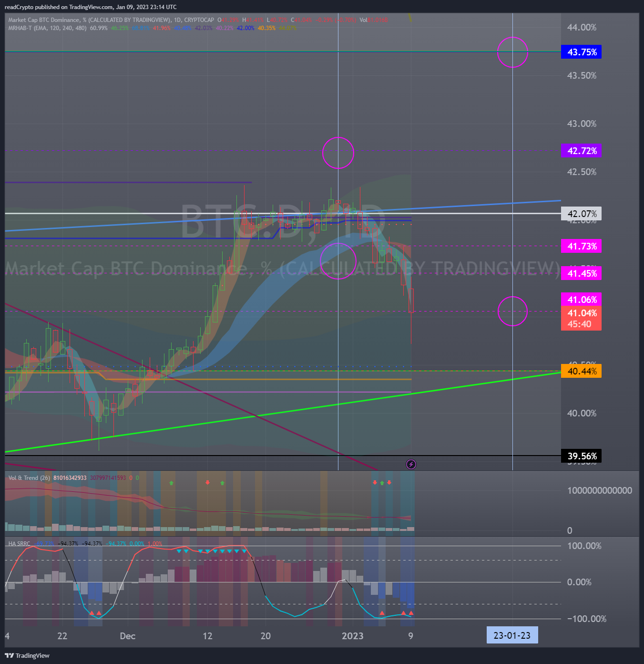Click the Dec label on the time axis
Image resolution: width=644 pixels, height=664 pixels.
click(128, 636)
